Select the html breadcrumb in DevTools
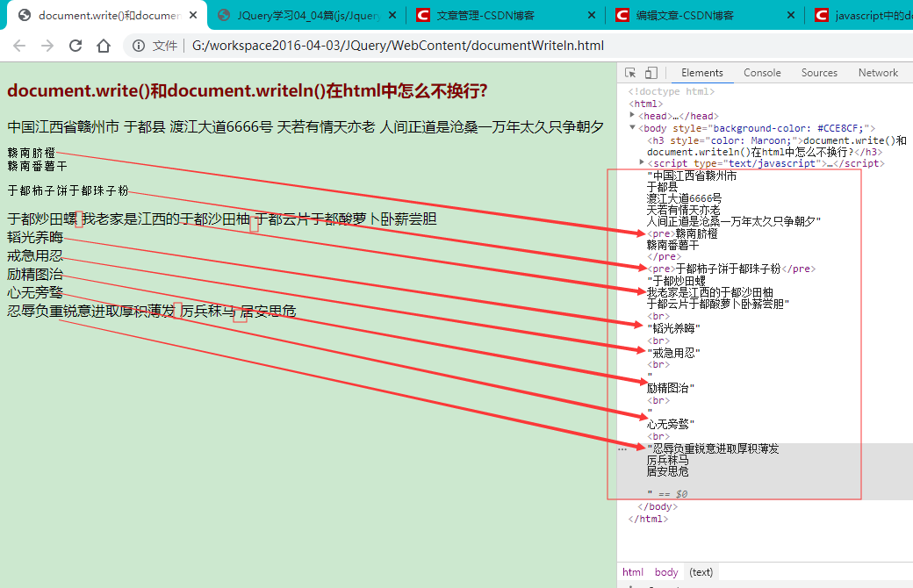 tap(632, 572)
